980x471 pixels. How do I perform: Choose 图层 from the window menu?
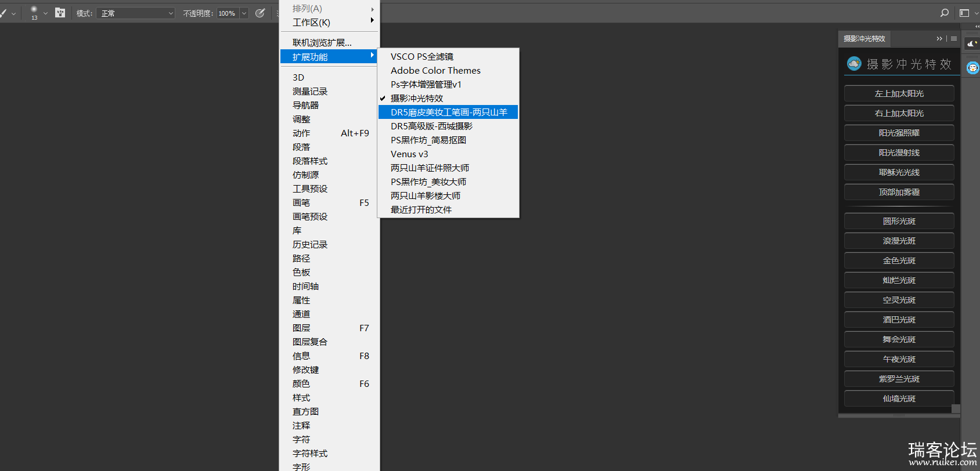click(x=301, y=328)
